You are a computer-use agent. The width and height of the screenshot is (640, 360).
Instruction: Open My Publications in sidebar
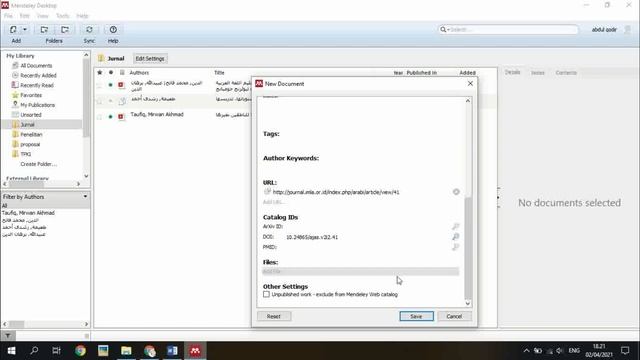click(x=37, y=105)
